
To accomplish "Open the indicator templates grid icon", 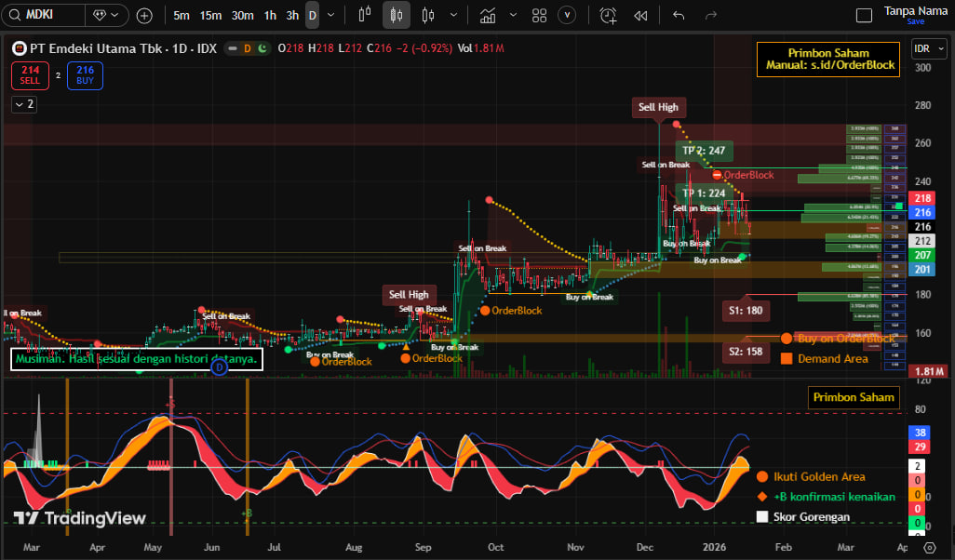I will pos(539,15).
